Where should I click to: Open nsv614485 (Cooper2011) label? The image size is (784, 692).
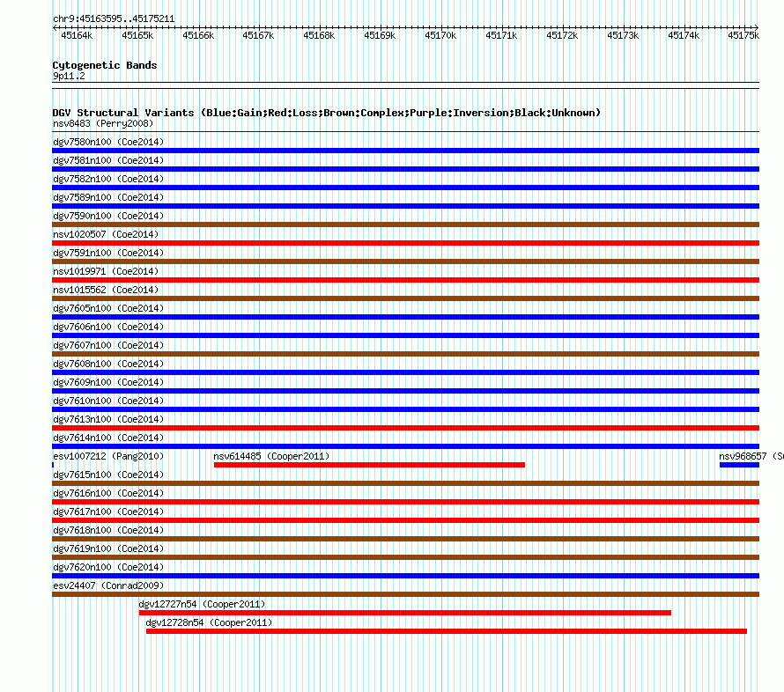(271, 456)
